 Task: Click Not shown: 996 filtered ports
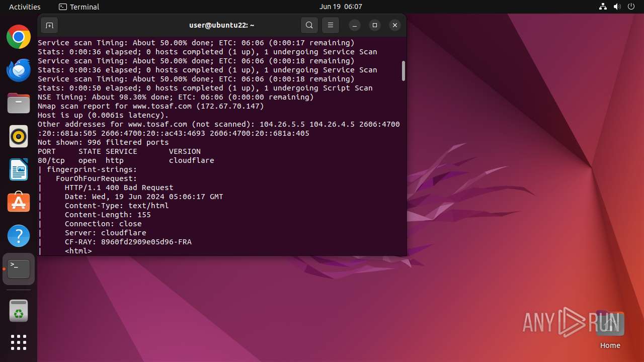click(x=103, y=142)
